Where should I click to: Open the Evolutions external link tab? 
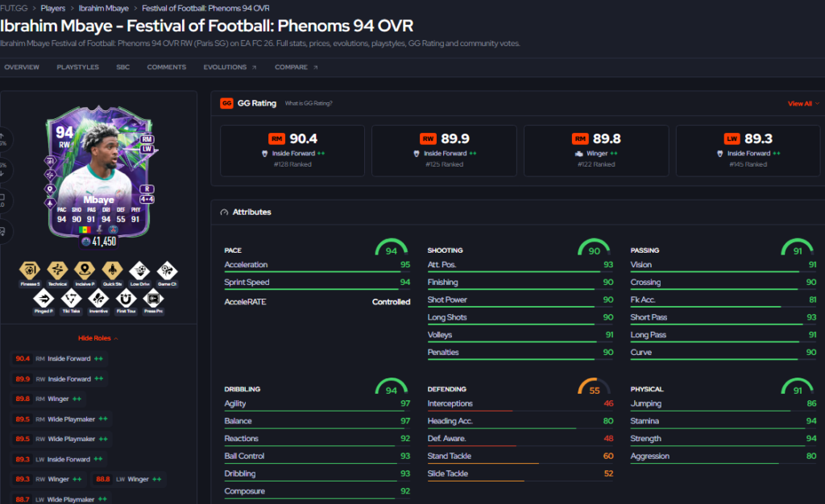point(230,68)
